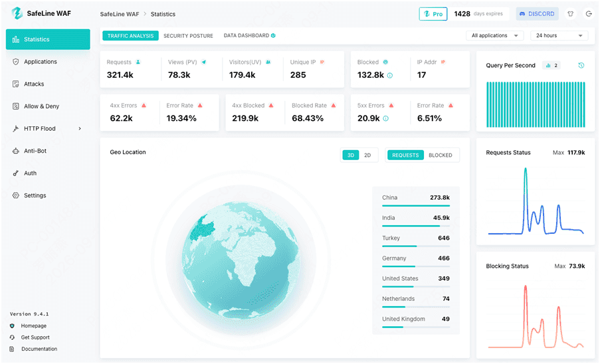Click the Version 9.4.1 text
600x364 pixels.
[x=29, y=314]
